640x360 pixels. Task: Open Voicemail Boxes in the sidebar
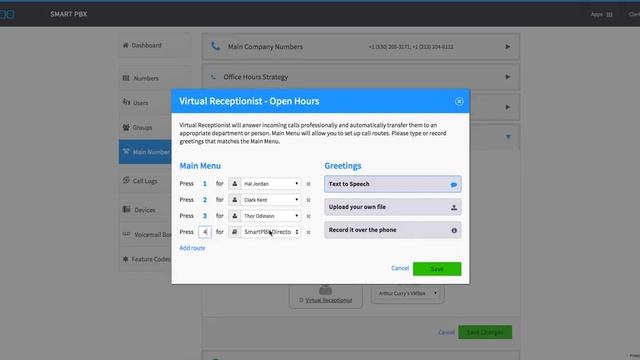[x=145, y=235]
